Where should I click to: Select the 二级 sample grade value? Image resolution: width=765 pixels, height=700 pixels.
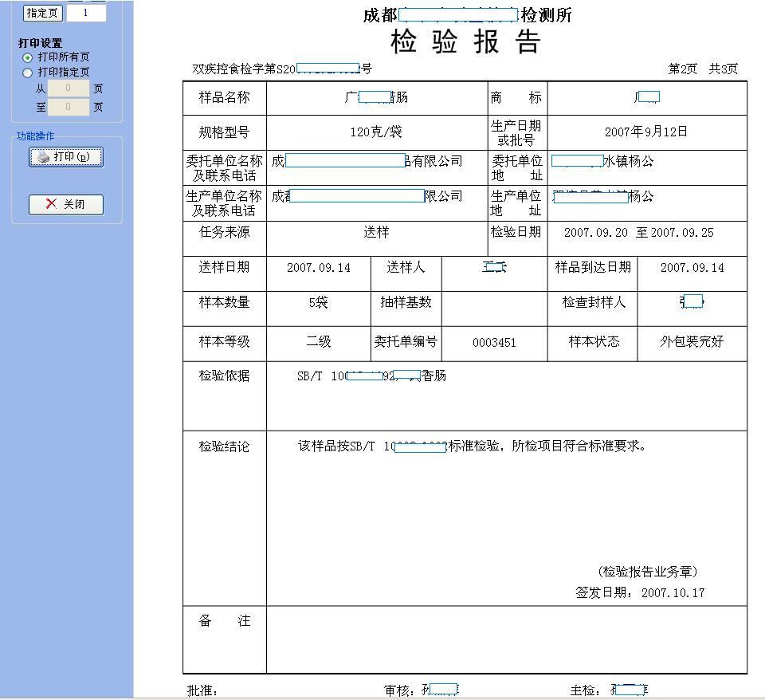point(318,342)
